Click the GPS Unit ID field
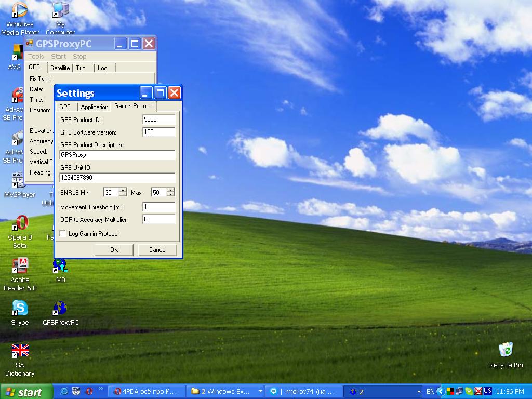Image resolution: width=532 pixels, height=399 pixels. (117, 178)
